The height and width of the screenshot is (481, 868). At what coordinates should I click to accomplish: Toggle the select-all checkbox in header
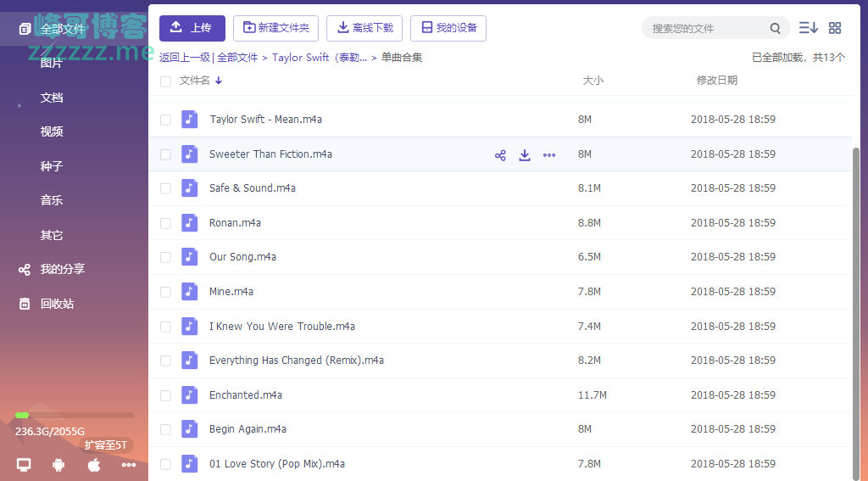165,81
